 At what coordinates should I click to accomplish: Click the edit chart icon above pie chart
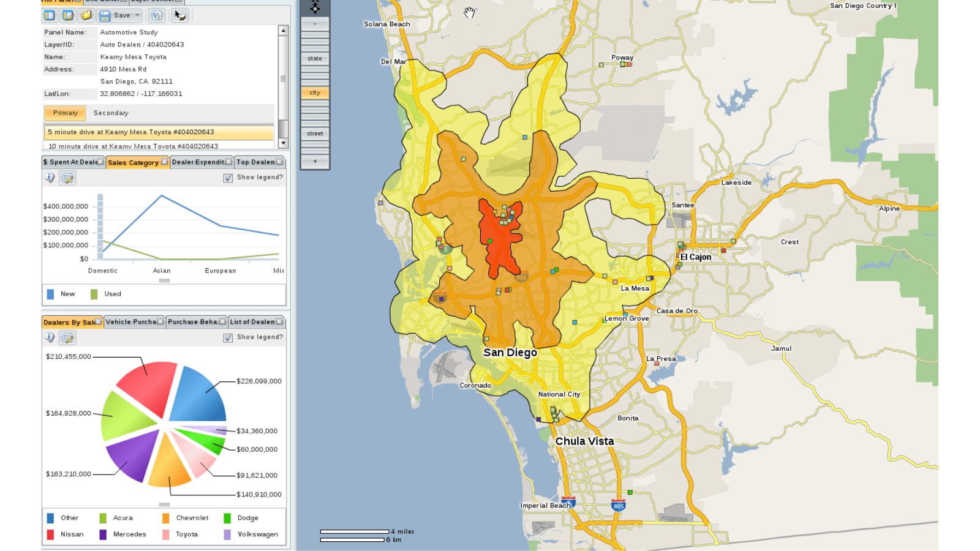coord(68,337)
